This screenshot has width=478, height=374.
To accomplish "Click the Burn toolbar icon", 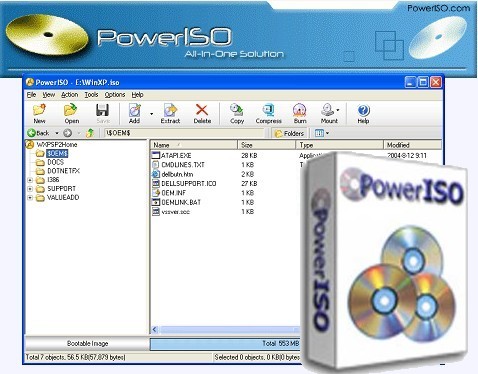I will [299, 110].
